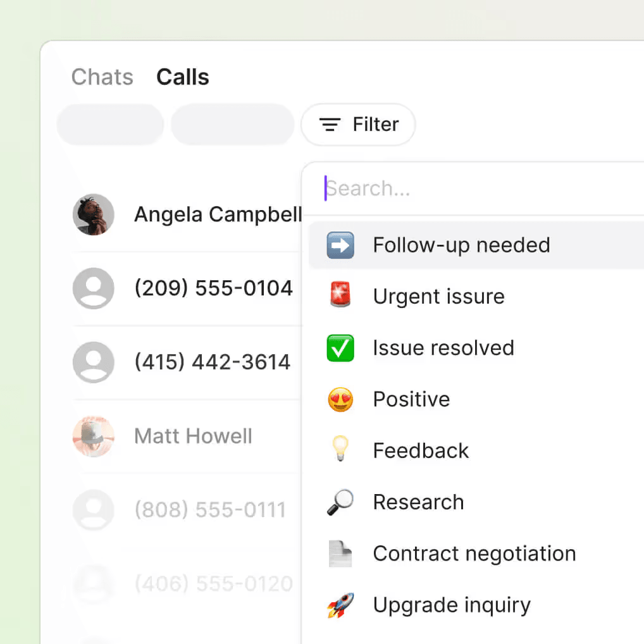Click the magnifying glass emoji icon

click(x=340, y=502)
